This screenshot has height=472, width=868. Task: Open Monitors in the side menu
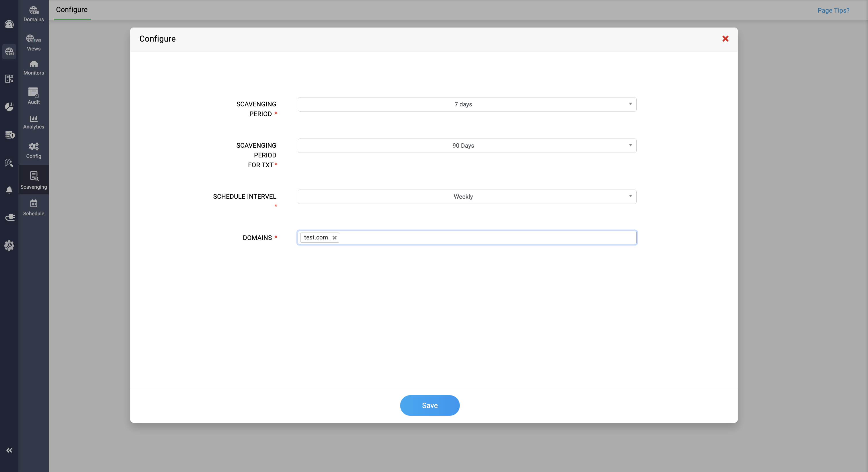33,68
